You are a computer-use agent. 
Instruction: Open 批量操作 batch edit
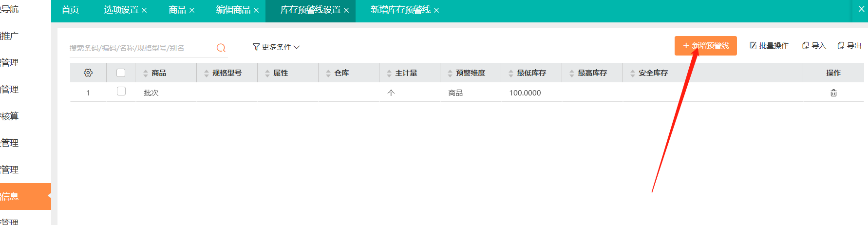[769, 46]
